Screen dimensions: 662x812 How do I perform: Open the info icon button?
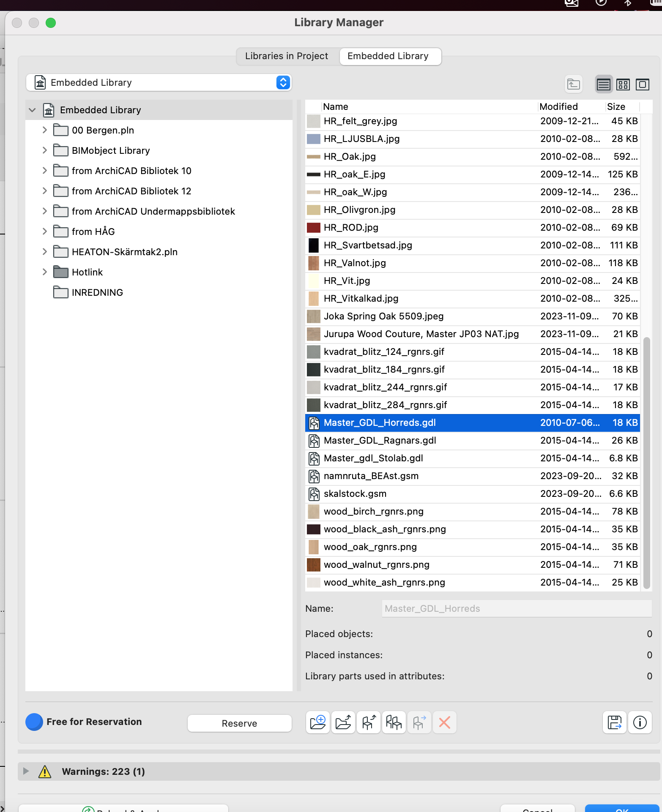(640, 722)
